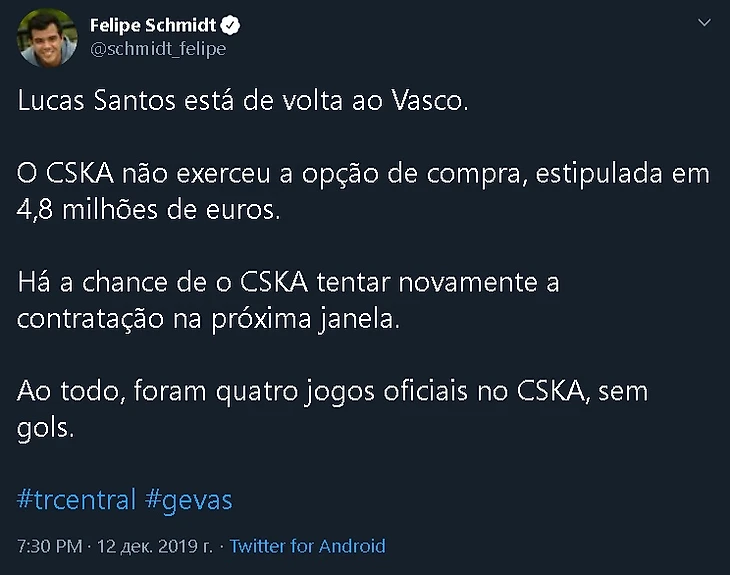Click the sentence about Lucas Santos returning
Screen dimensions: 730x575
242,102
